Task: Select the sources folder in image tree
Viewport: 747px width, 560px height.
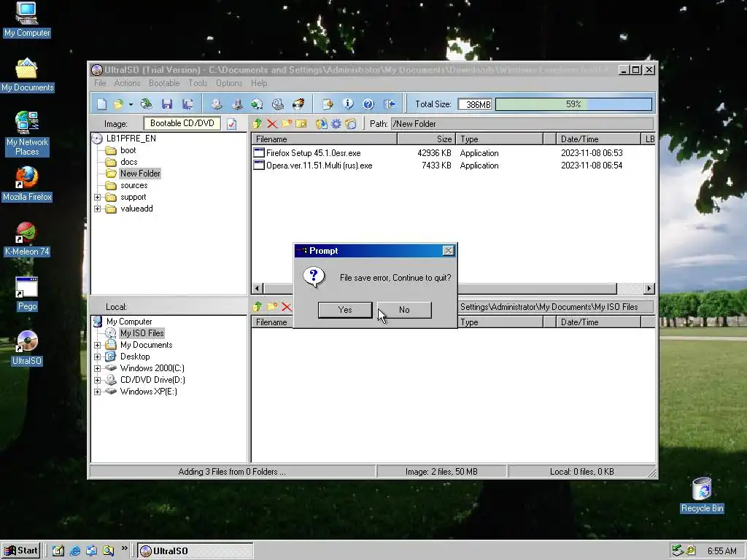Action: (x=134, y=185)
